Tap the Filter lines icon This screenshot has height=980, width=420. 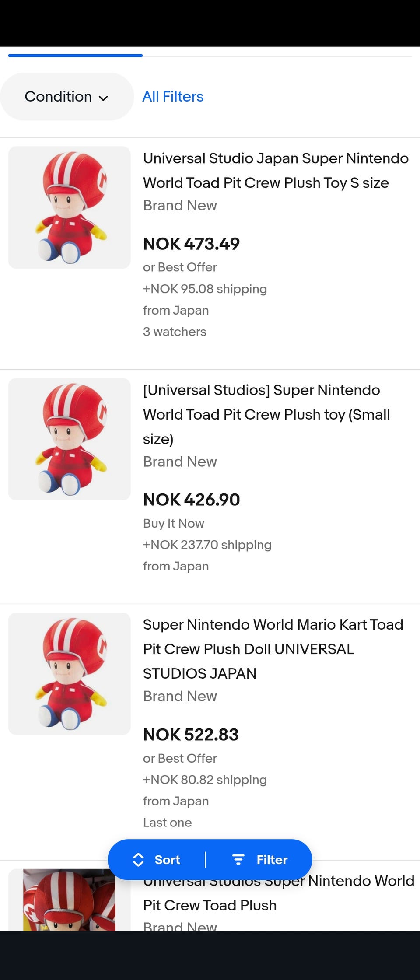click(x=238, y=860)
